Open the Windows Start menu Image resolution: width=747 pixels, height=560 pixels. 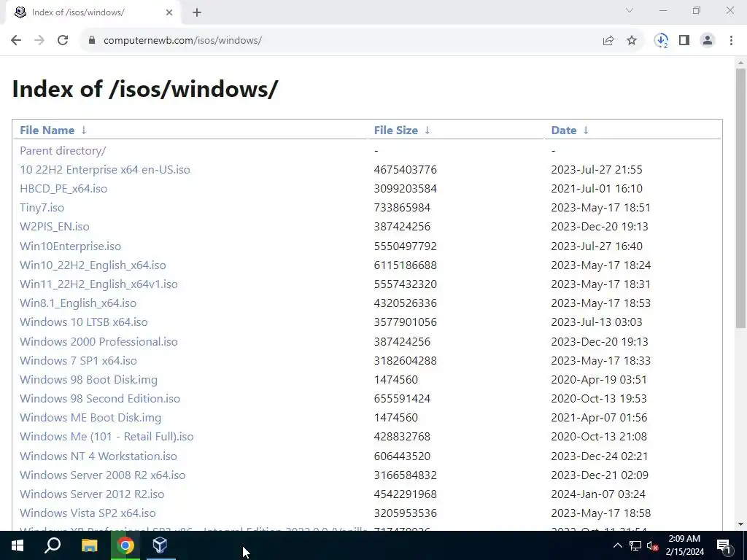coord(18,545)
